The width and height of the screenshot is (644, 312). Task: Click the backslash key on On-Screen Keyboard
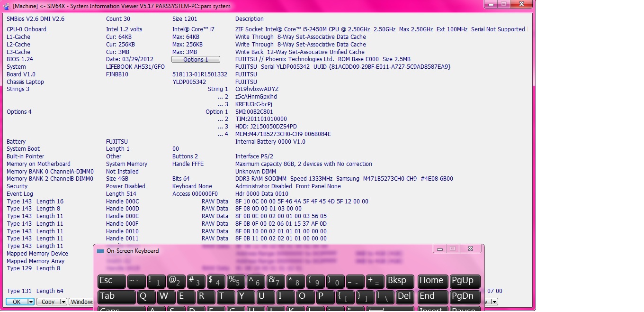coord(385,297)
